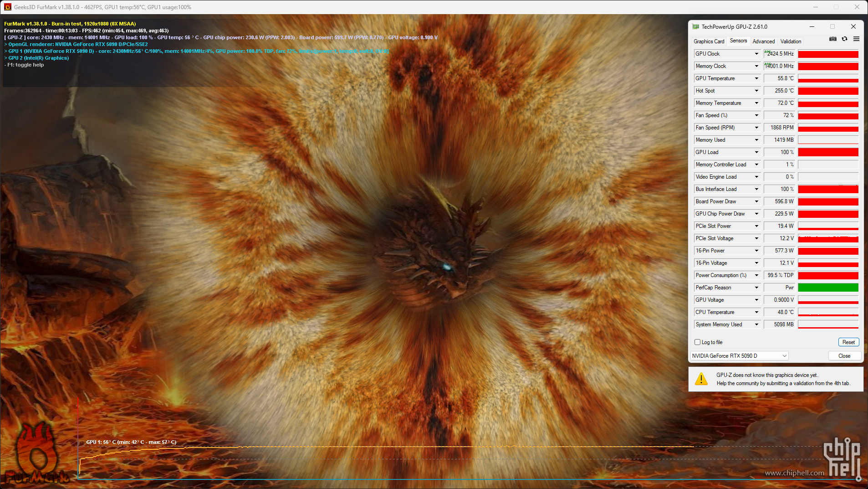This screenshot has height=489, width=868.
Task: Minimize the FurMark window
Action: 816,7
